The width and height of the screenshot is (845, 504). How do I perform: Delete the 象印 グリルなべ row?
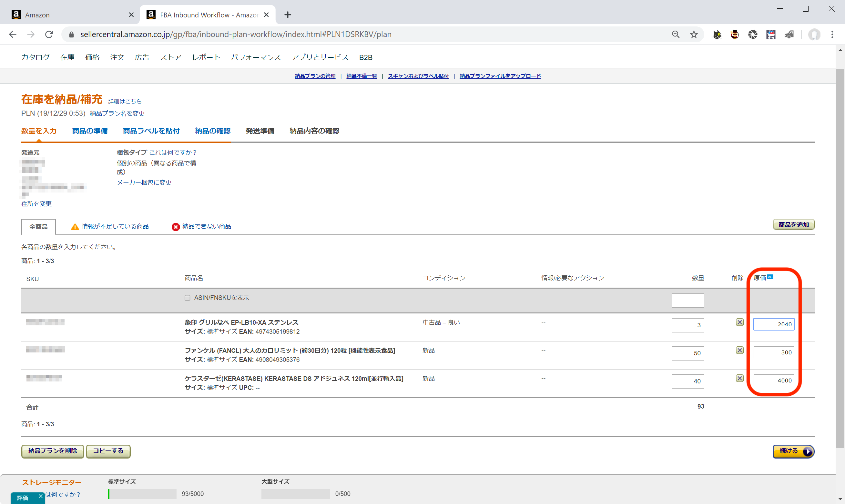[740, 322]
